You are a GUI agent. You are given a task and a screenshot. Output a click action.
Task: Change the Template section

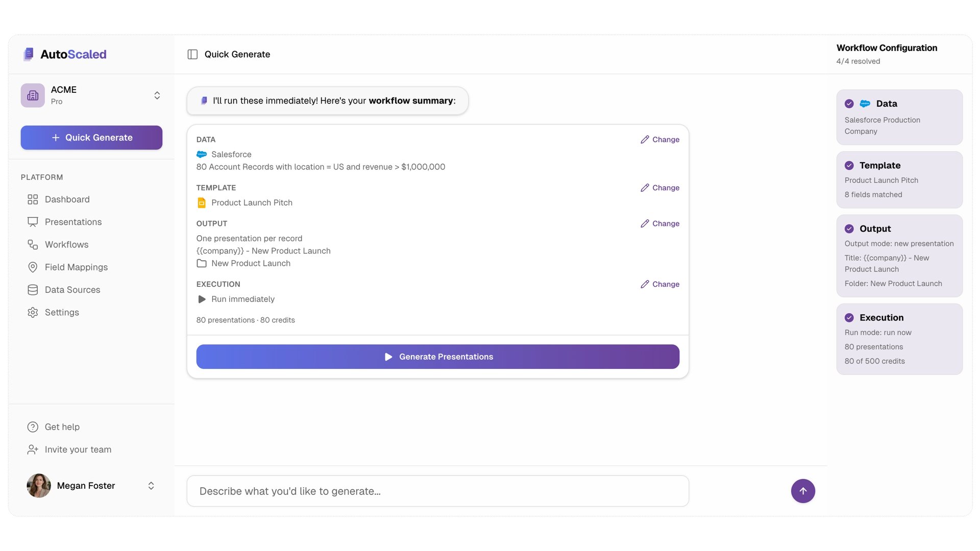660,188
